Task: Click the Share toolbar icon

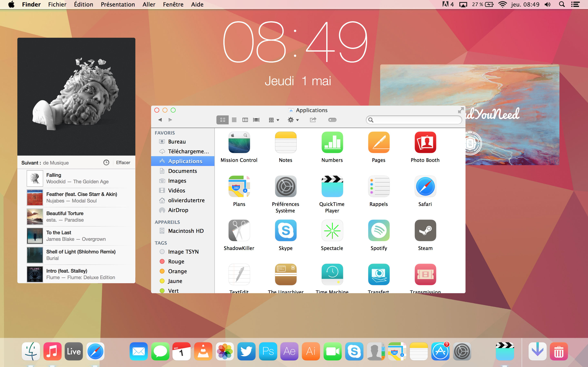Action: click(313, 120)
